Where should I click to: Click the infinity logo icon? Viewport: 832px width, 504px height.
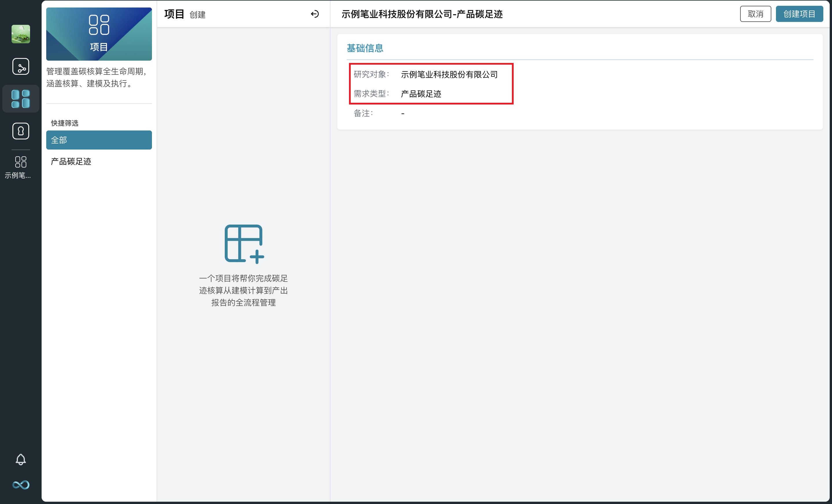[21, 485]
